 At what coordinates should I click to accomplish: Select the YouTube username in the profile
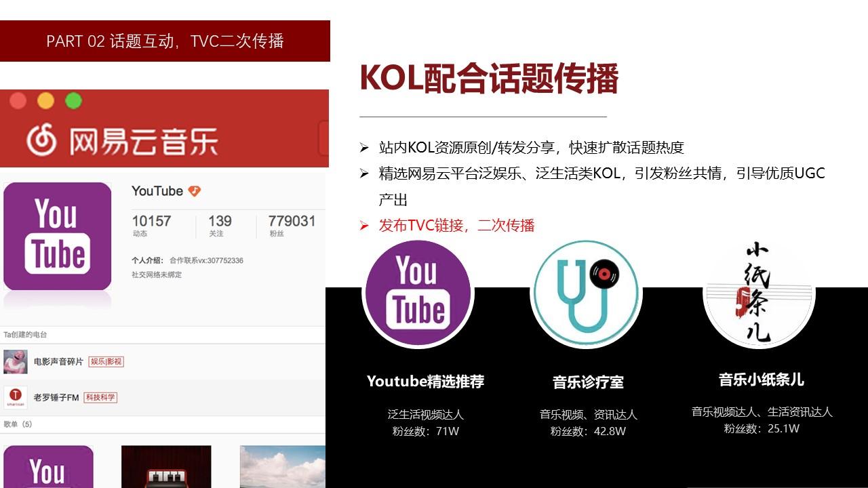click(157, 191)
